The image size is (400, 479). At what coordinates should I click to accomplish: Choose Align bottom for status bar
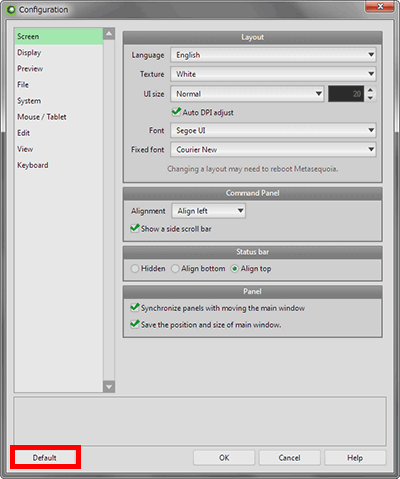[175, 269]
